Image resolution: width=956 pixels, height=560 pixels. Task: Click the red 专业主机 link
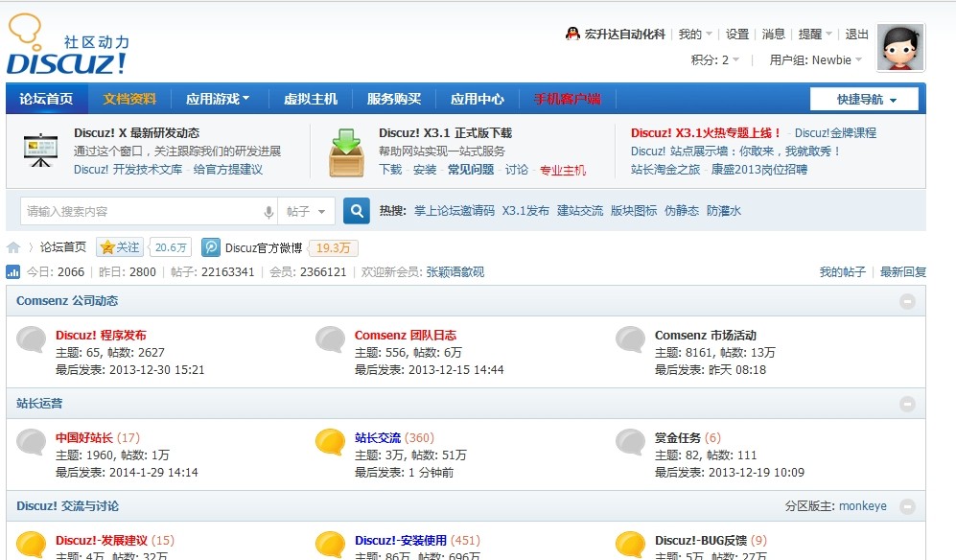click(x=563, y=170)
